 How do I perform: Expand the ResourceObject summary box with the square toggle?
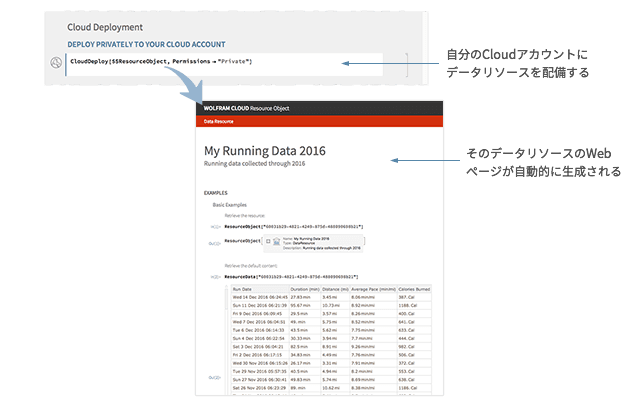pyautogui.click(x=268, y=241)
